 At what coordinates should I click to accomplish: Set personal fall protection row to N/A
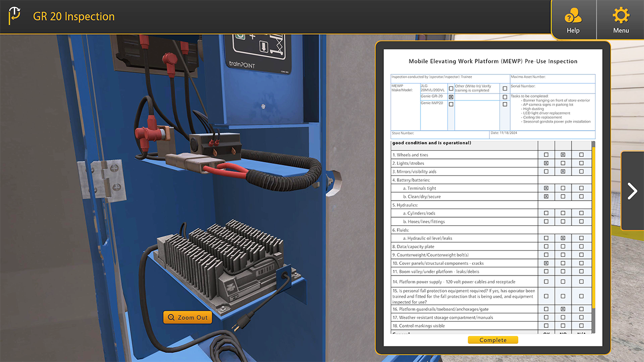pos(581,296)
